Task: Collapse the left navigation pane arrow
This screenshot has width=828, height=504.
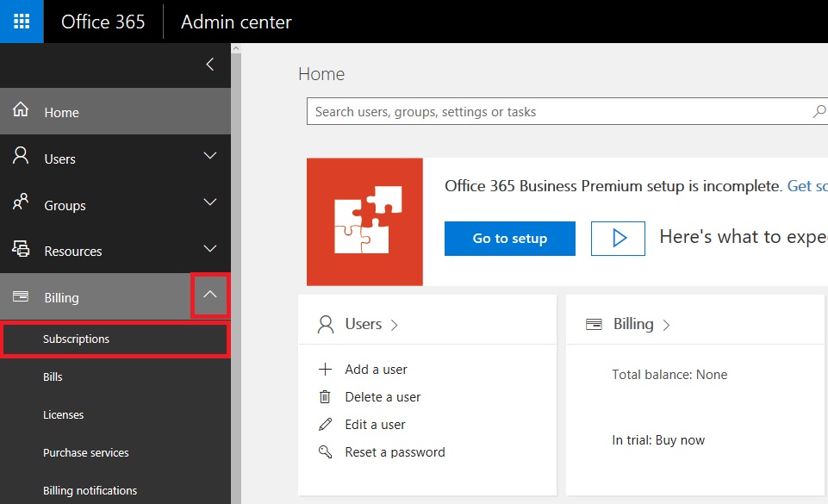Action: pyautogui.click(x=209, y=65)
